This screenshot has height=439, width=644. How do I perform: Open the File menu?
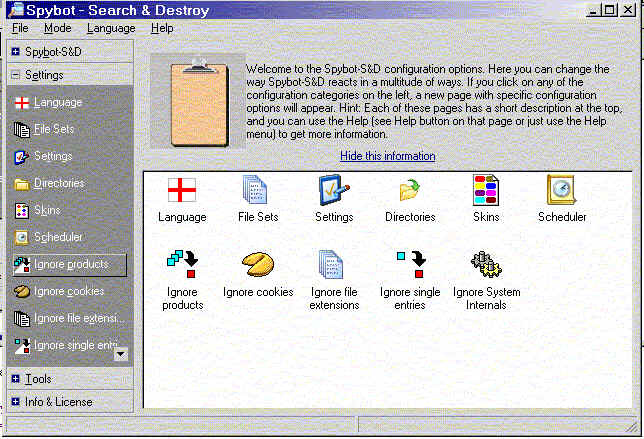tap(20, 28)
